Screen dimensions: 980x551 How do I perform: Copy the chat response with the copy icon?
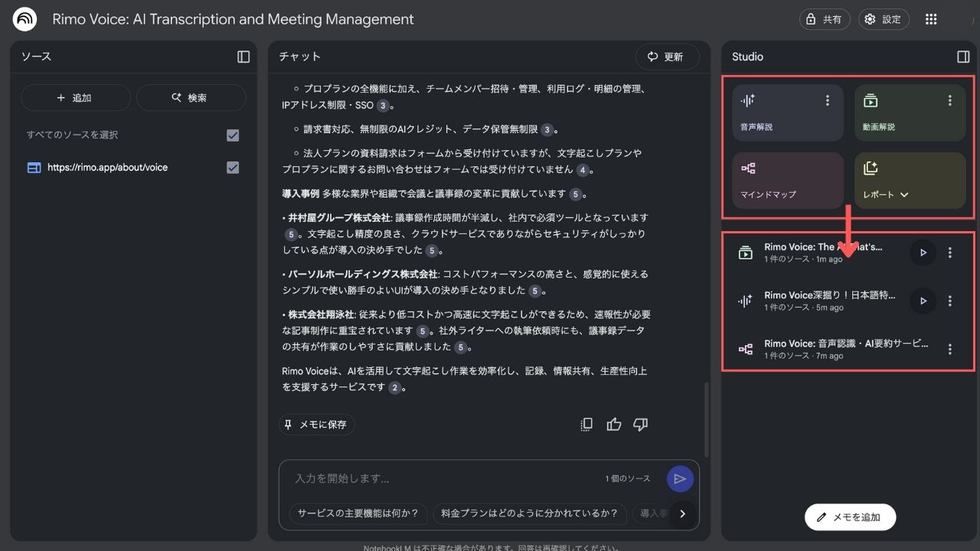[x=586, y=425]
